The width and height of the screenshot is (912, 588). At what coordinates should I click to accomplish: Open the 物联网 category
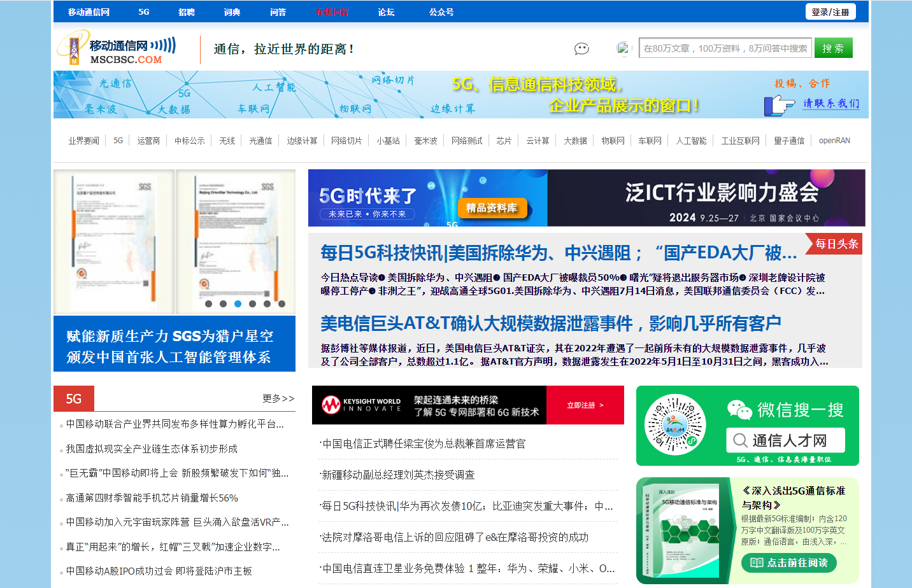(613, 141)
